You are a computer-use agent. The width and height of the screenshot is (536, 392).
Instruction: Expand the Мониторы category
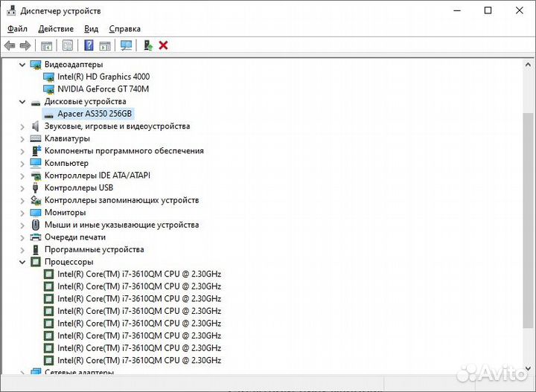point(22,213)
